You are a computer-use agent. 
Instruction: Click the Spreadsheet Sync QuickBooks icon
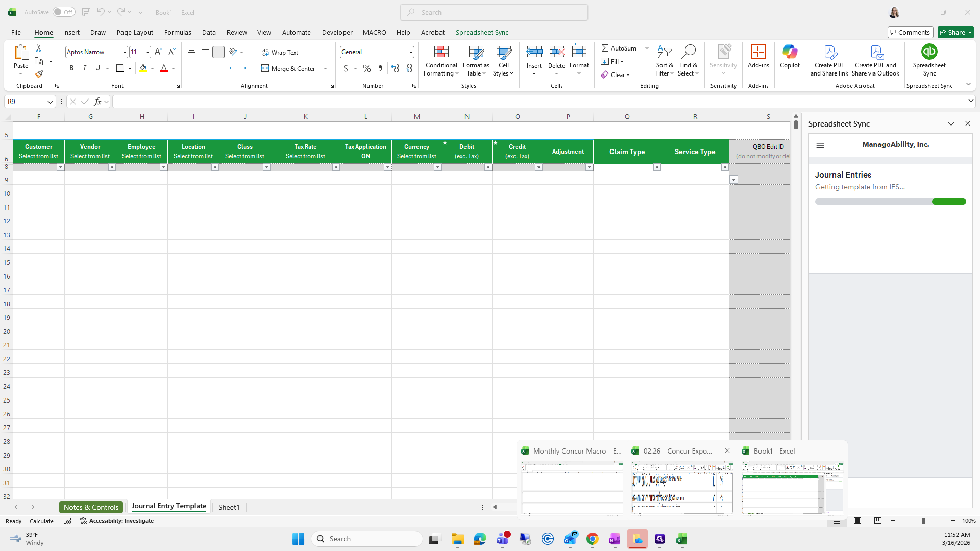click(x=929, y=52)
